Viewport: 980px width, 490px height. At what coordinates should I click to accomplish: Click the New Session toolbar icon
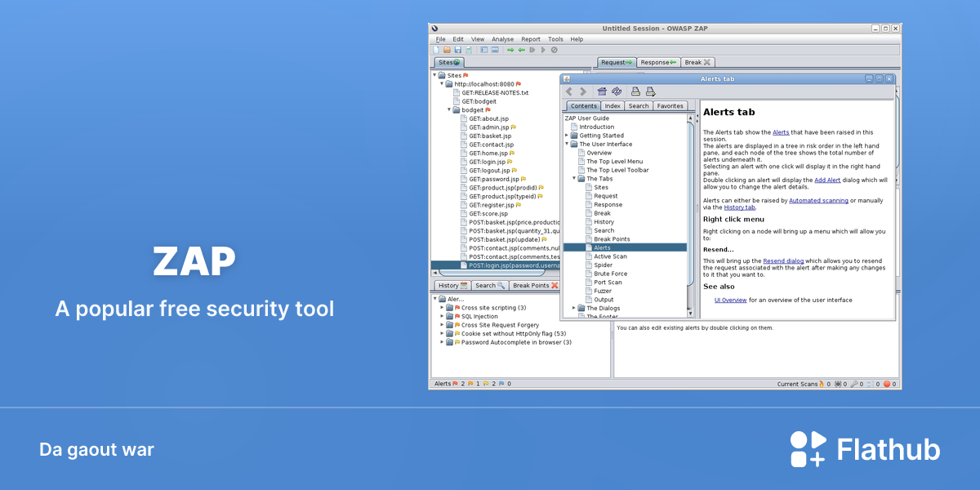[436, 50]
